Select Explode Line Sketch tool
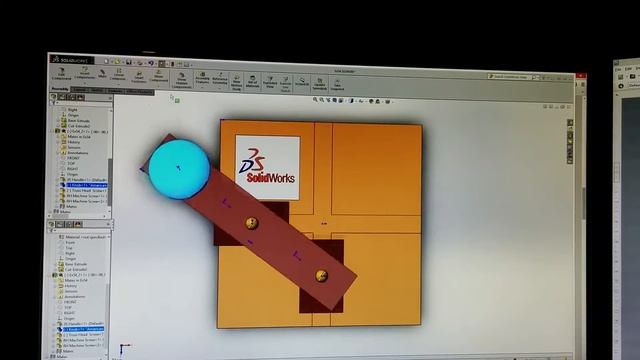The width and height of the screenshot is (640, 360). [x=285, y=83]
